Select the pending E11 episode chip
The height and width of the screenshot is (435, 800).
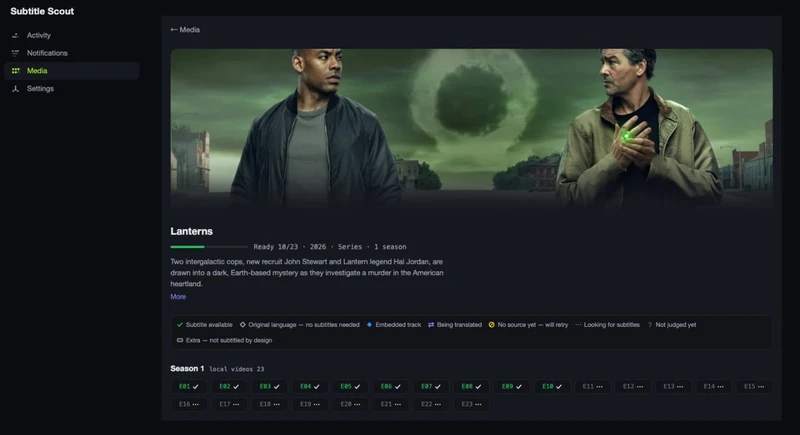point(592,387)
